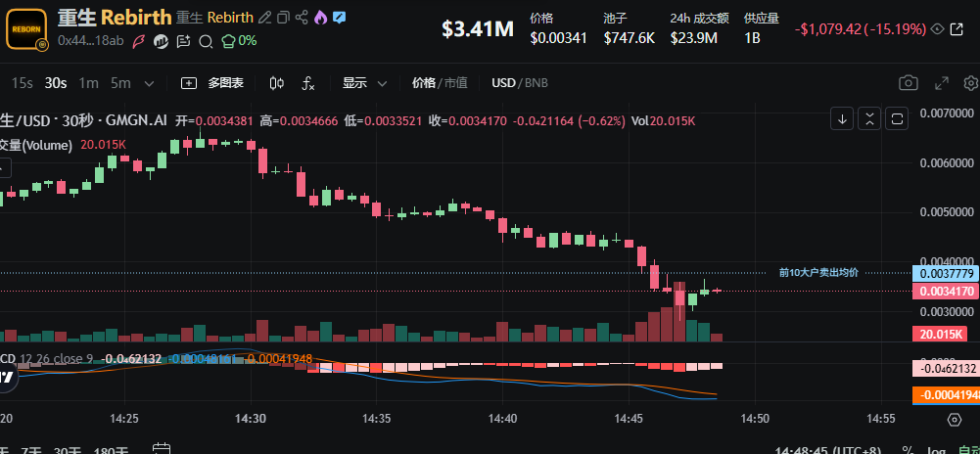
Task: Open the share icon in header
Action: [302, 18]
